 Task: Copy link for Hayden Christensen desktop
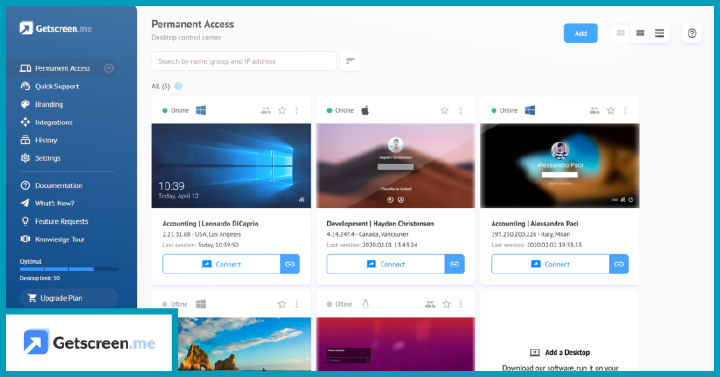click(455, 264)
